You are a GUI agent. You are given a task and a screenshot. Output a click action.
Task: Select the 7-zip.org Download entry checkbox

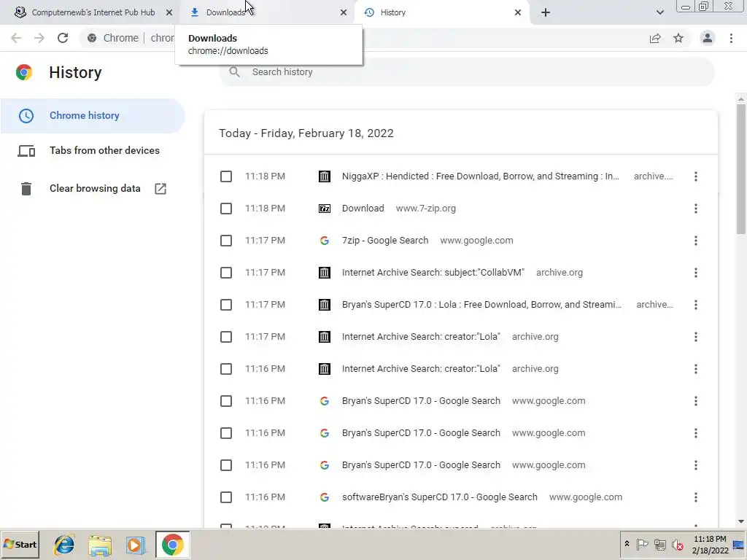(x=226, y=209)
